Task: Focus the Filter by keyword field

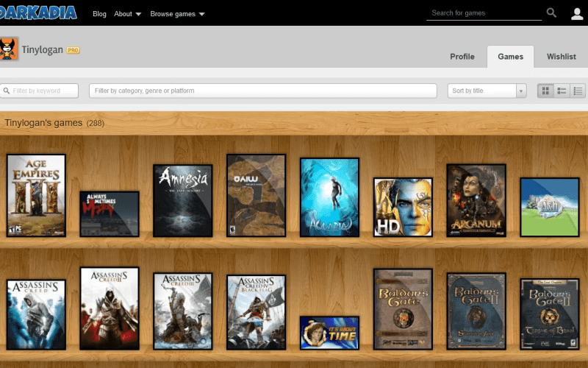Action: (39, 91)
